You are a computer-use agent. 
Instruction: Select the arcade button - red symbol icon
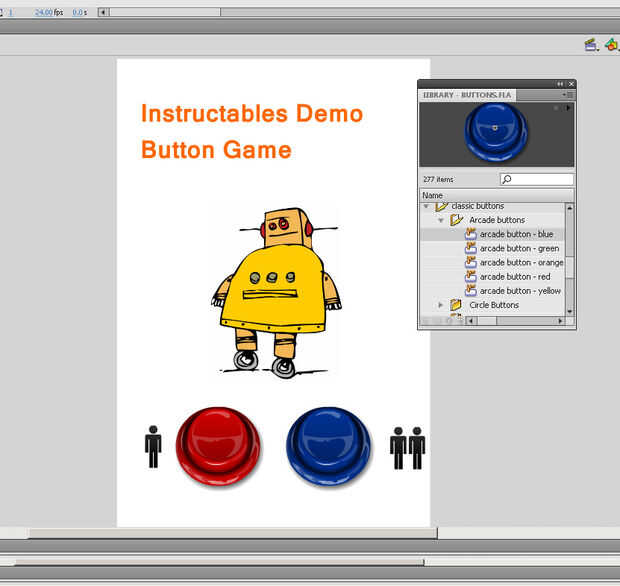pos(471,277)
